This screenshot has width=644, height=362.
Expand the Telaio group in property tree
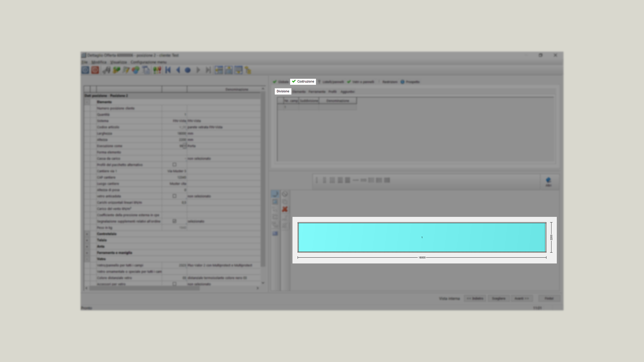[x=87, y=240]
